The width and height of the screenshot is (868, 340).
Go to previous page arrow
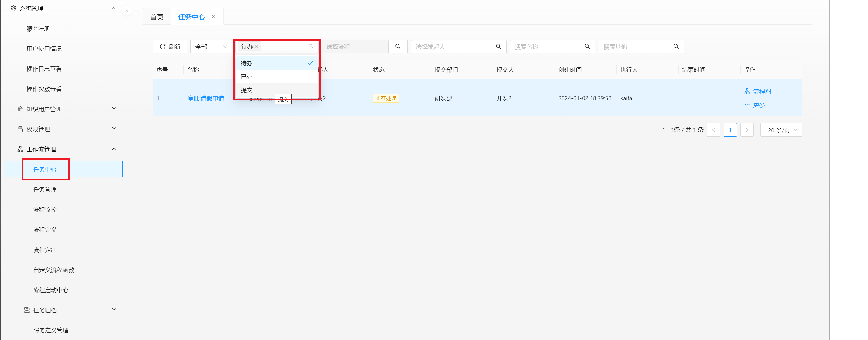713,130
